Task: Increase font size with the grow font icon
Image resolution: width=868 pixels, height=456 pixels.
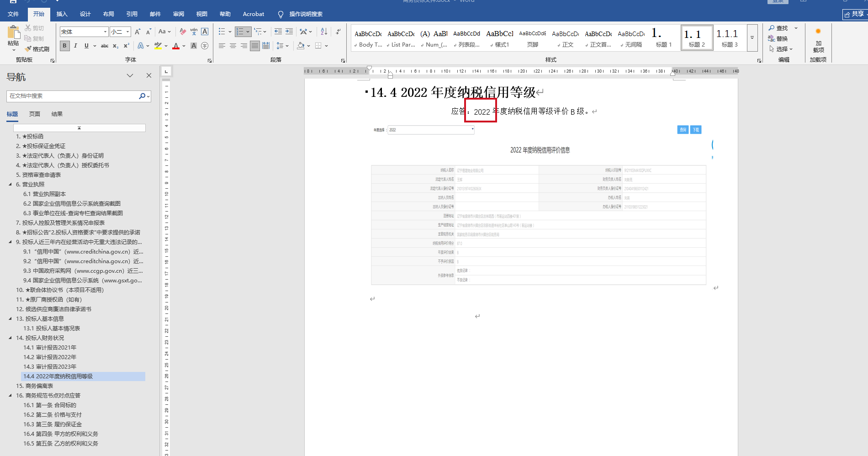Action: coord(138,32)
